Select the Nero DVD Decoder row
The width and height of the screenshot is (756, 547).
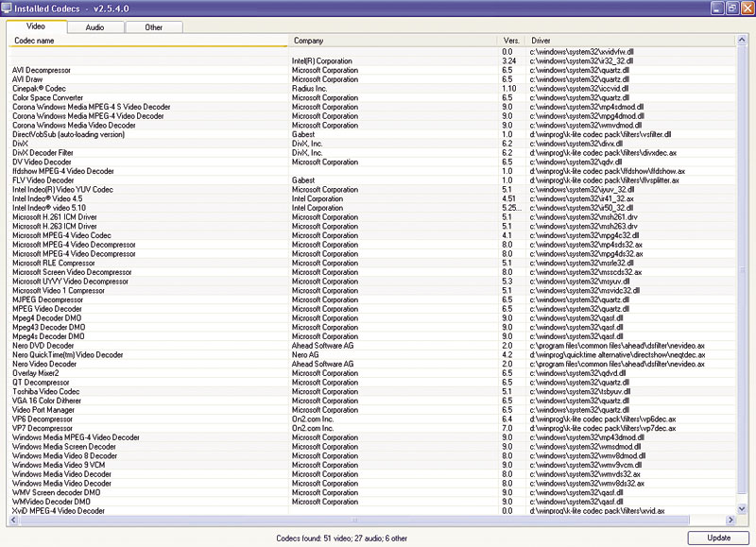pos(372,345)
